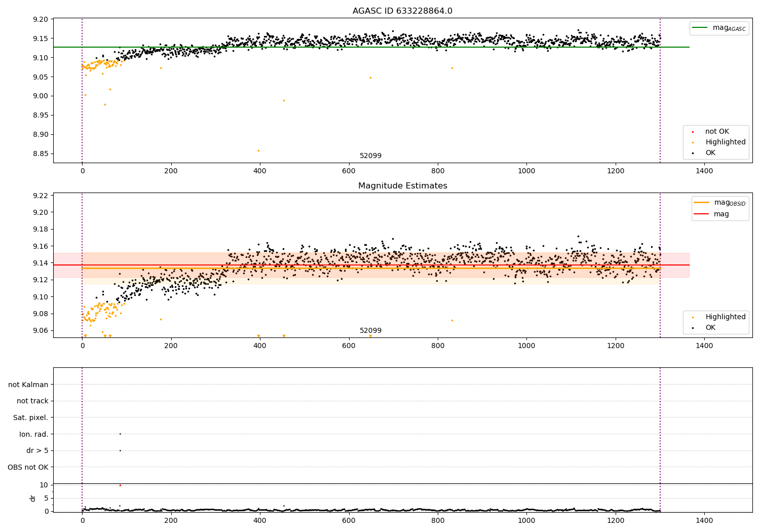Viewport: 760px width, 532px height.
Task: Click the black dot on the 'Ion. rad.' row
Action: (x=120, y=434)
